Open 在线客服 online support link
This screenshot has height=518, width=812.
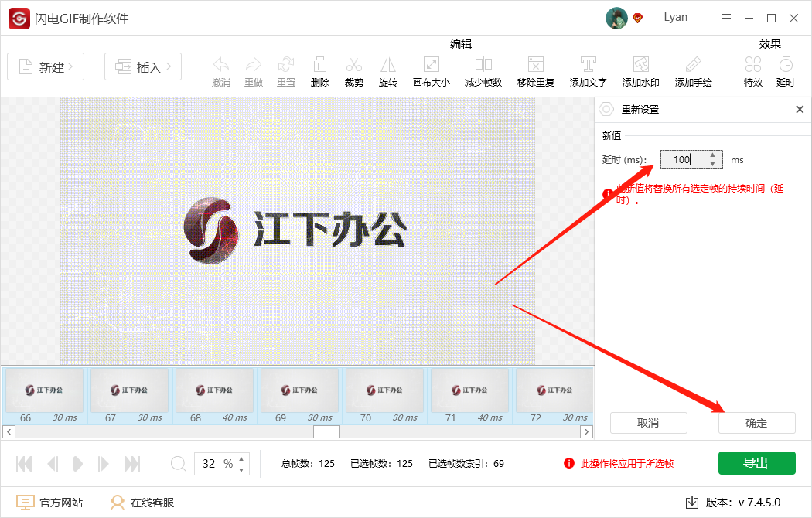142,503
